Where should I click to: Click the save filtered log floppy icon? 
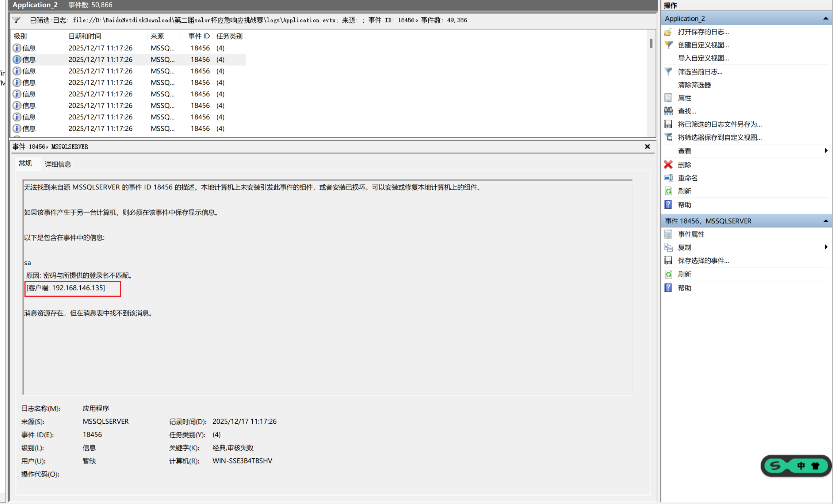tap(668, 124)
